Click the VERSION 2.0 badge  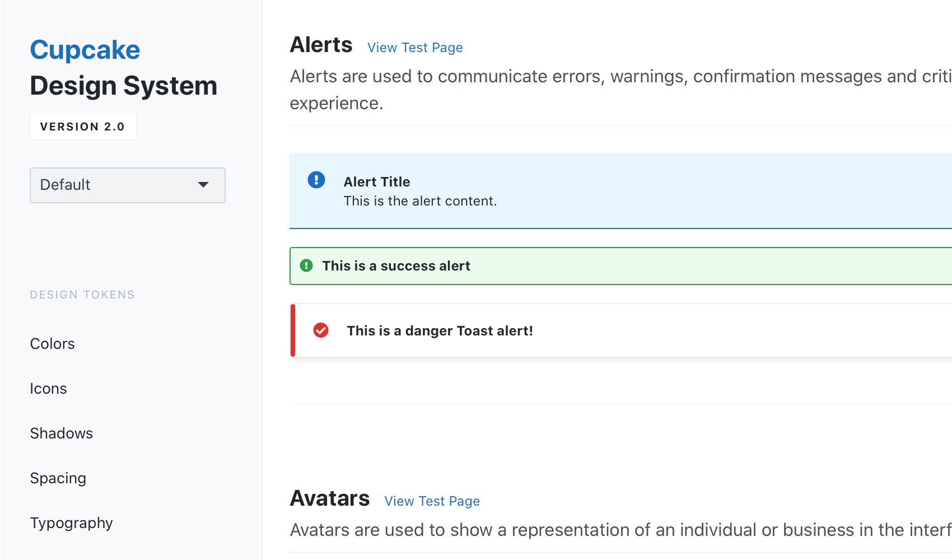[83, 127]
